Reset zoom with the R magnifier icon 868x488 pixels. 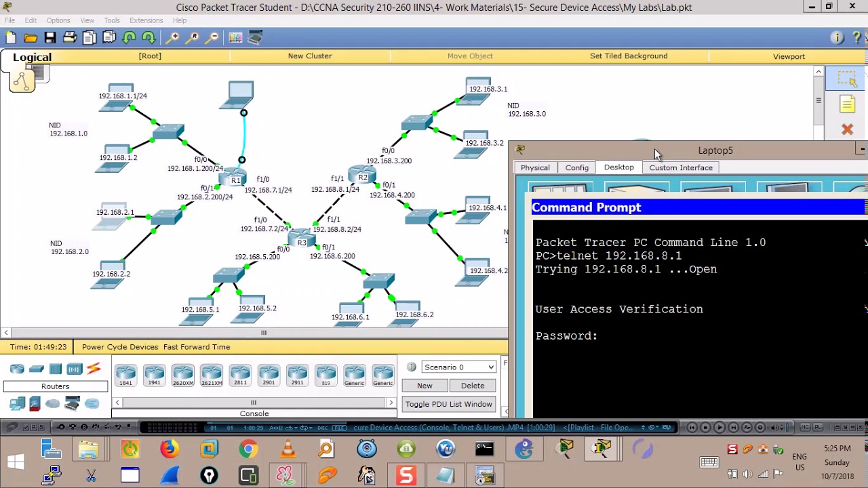(x=193, y=38)
